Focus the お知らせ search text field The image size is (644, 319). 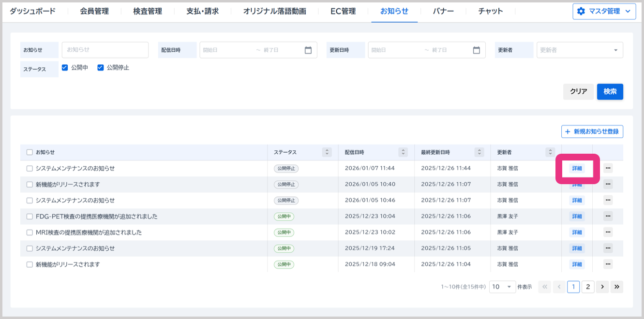point(105,50)
